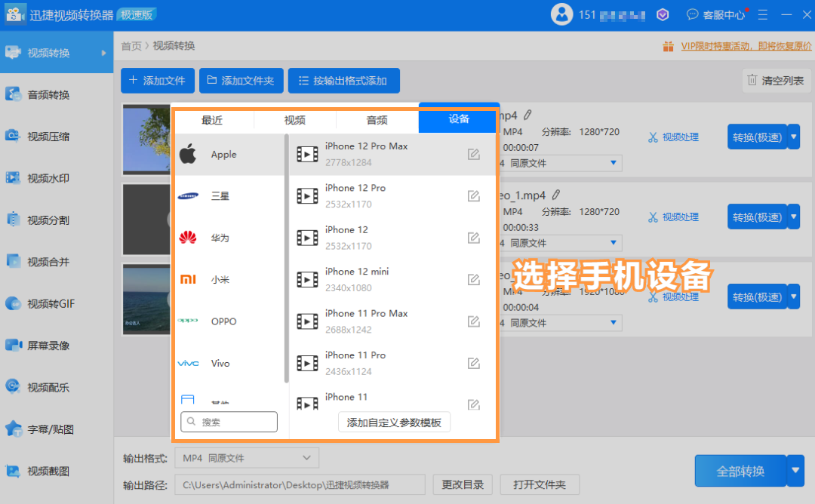Choose the iPhone 12 mini preset
The image size is (815, 504).
(x=392, y=279)
